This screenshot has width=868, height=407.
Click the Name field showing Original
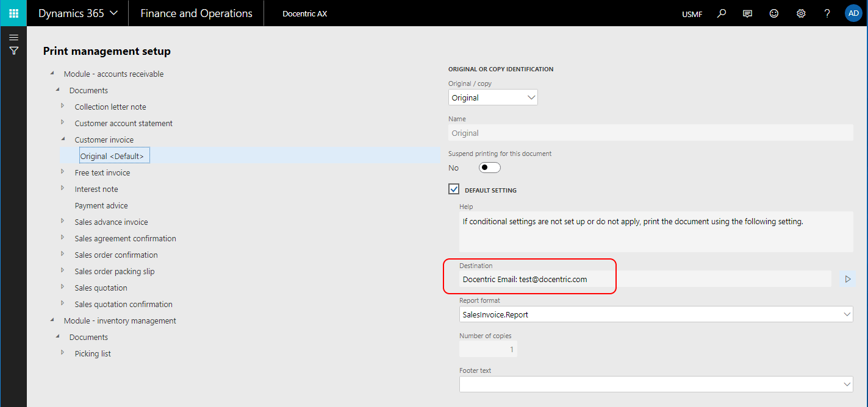click(x=650, y=133)
